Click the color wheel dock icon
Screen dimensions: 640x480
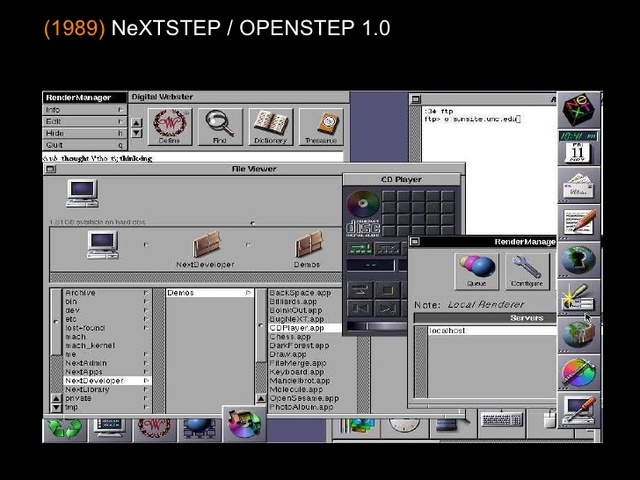point(579,373)
